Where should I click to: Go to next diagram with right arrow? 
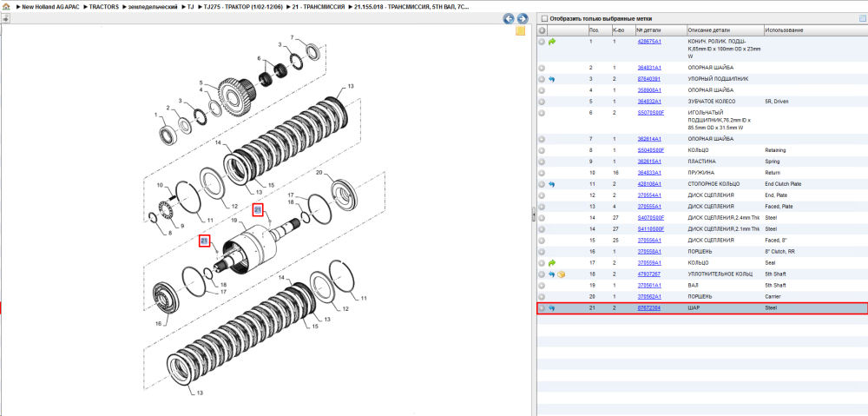tap(522, 18)
